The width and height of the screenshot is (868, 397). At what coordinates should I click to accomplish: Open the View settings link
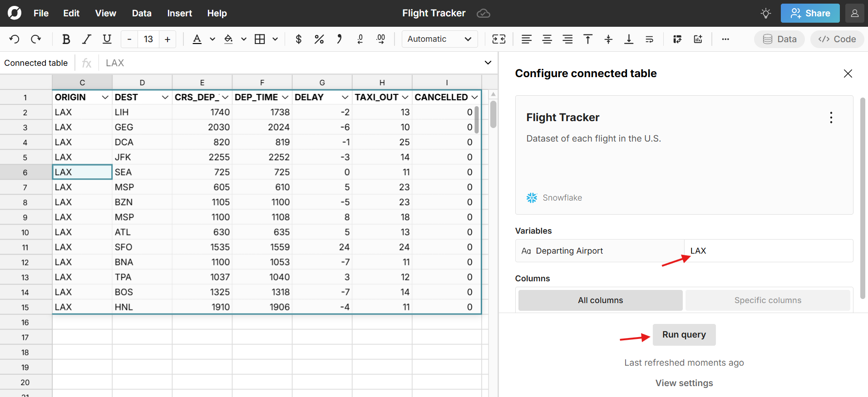pos(684,383)
